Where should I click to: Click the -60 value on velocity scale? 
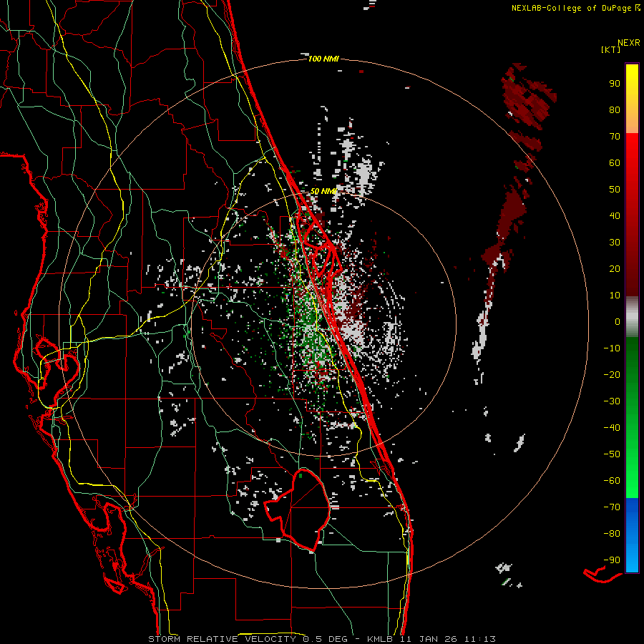612,481
